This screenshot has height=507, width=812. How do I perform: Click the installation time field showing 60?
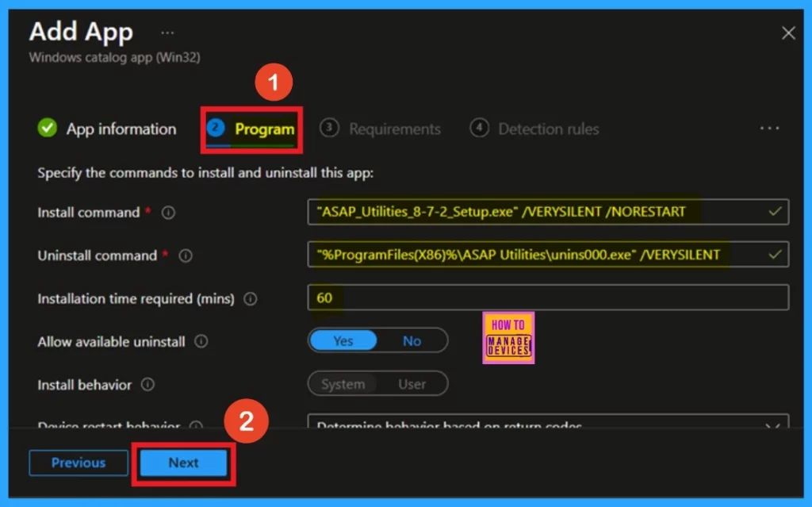548,298
